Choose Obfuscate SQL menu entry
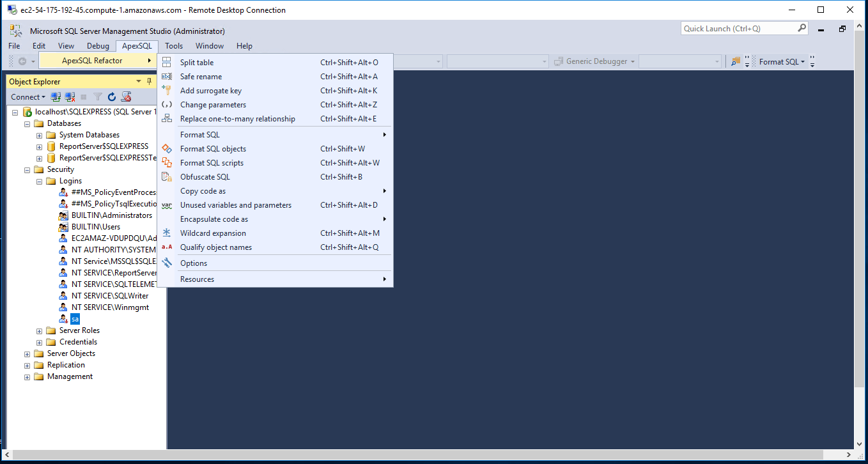 [x=205, y=177]
